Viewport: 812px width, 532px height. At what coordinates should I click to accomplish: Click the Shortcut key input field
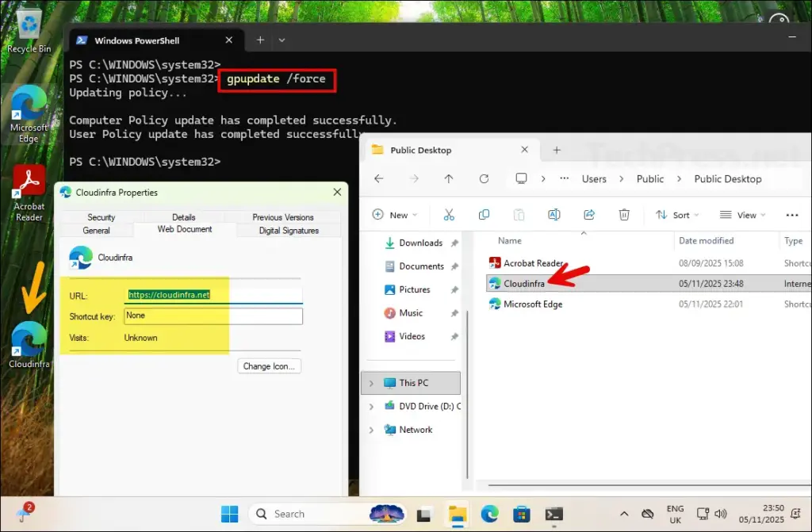(x=213, y=316)
